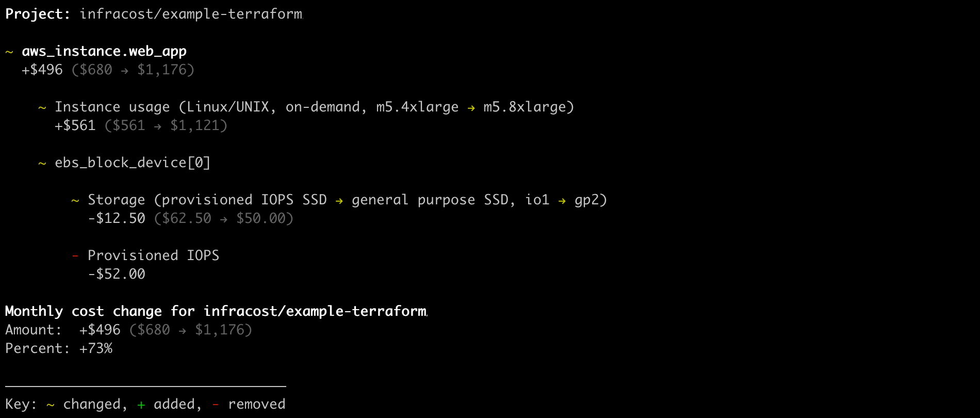Click the Provisioned IOPS line
Screen dimensions: 980x418
(x=153, y=256)
